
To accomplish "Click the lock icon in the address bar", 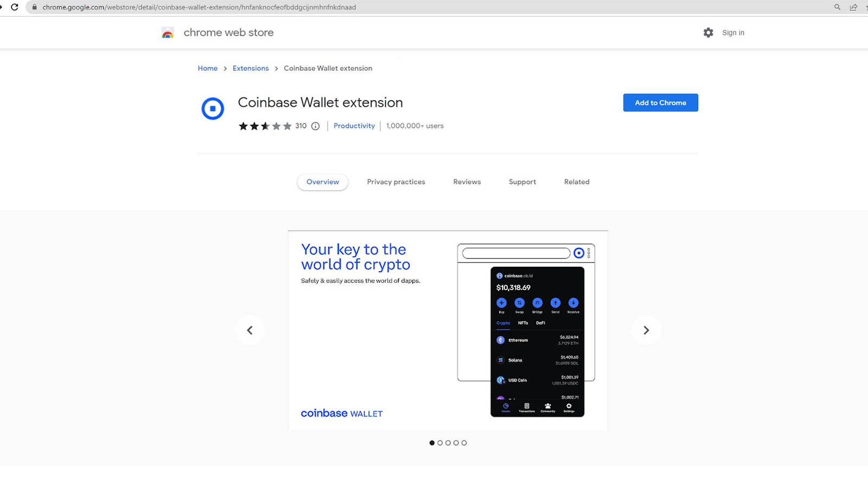I will click(35, 7).
